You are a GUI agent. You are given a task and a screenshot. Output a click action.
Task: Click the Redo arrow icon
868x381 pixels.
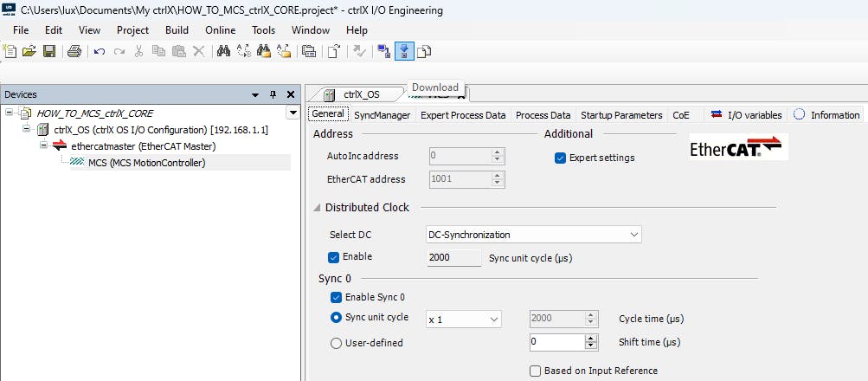[119, 51]
